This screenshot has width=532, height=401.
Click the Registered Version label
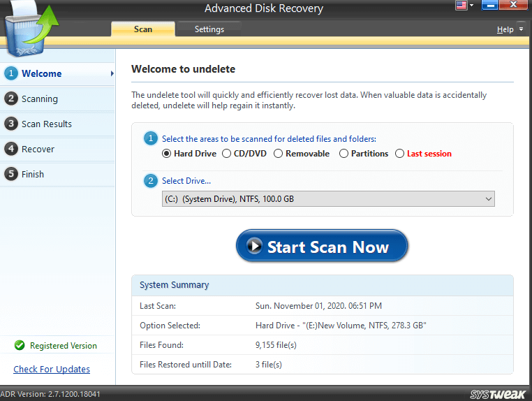(x=64, y=346)
